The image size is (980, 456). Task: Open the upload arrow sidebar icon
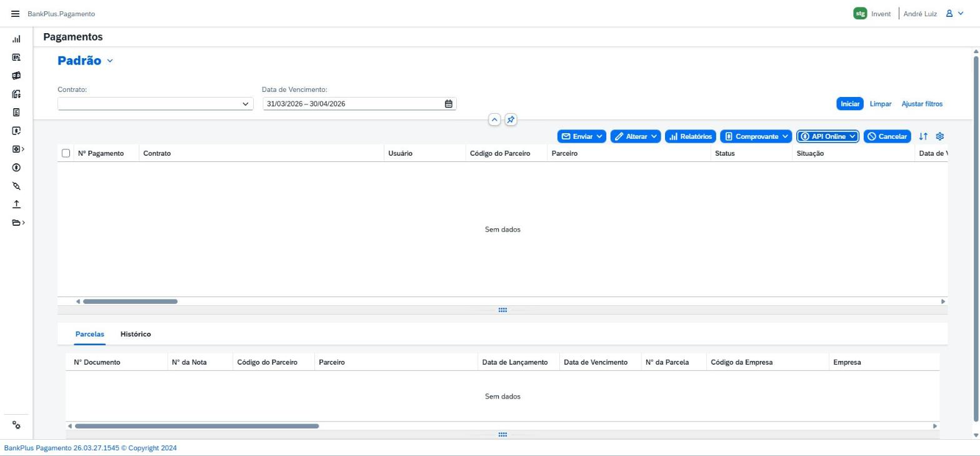tap(16, 205)
